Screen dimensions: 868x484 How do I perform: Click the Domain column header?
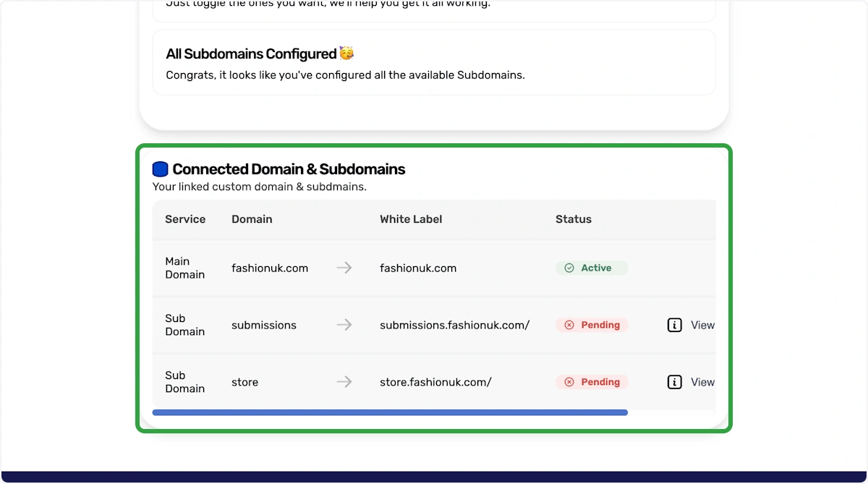pyautogui.click(x=252, y=219)
